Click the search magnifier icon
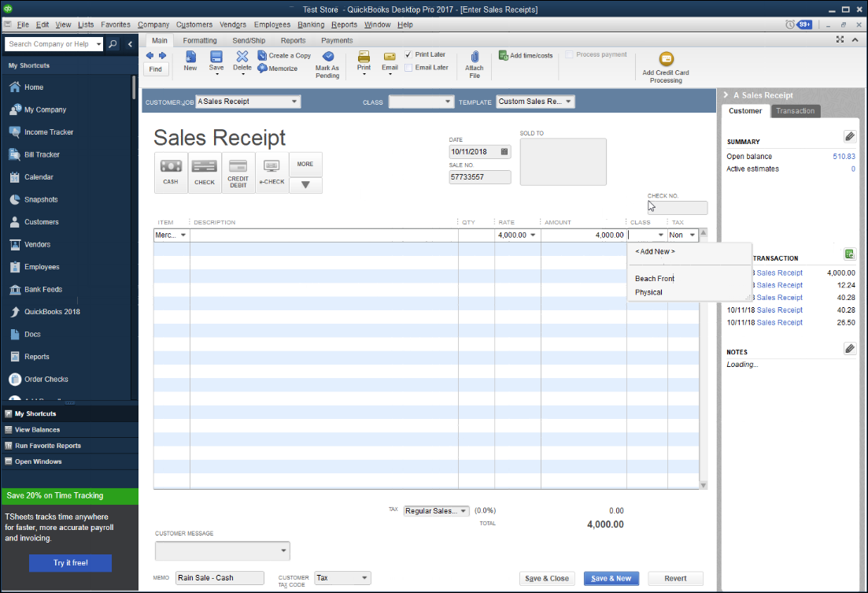The height and width of the screenshot is (593, 868). click(x=113, y=44)
